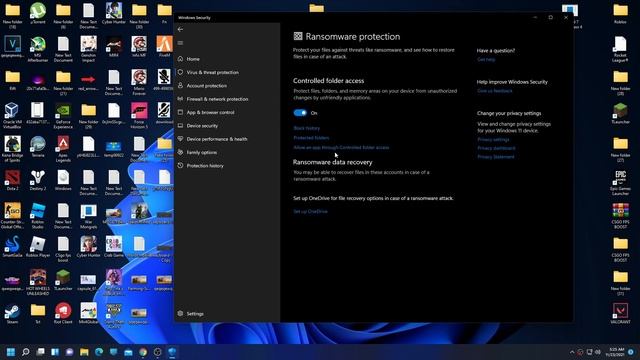This screenshot has width=640, height=360.
Task: Open the Block history link
Action: [x=307, y=128]
